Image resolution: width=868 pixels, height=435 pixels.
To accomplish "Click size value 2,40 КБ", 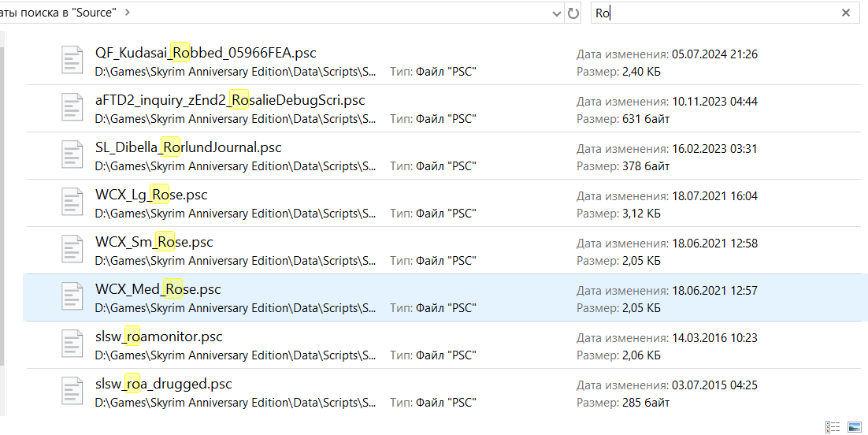I will coord(641,72).
